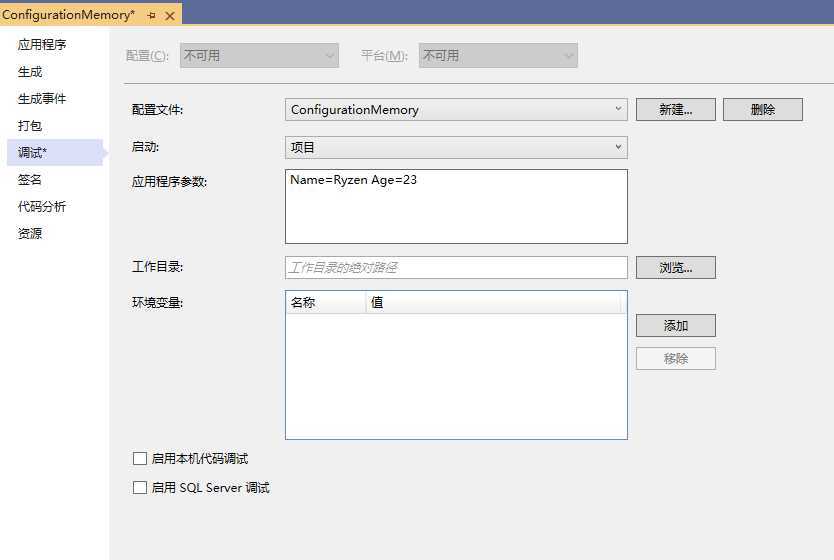Pin the ConfigurationMemory tab
The height and width of the screenshot is (560, 834).
[152, 16]
